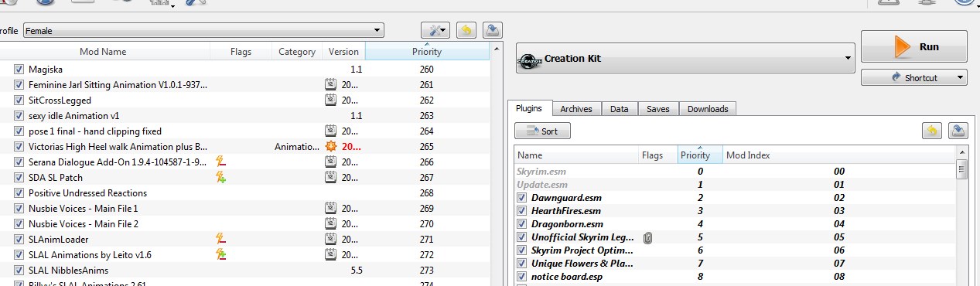Click calendar version icon for SLAL Animations by Leito

(x=330, y=255)
